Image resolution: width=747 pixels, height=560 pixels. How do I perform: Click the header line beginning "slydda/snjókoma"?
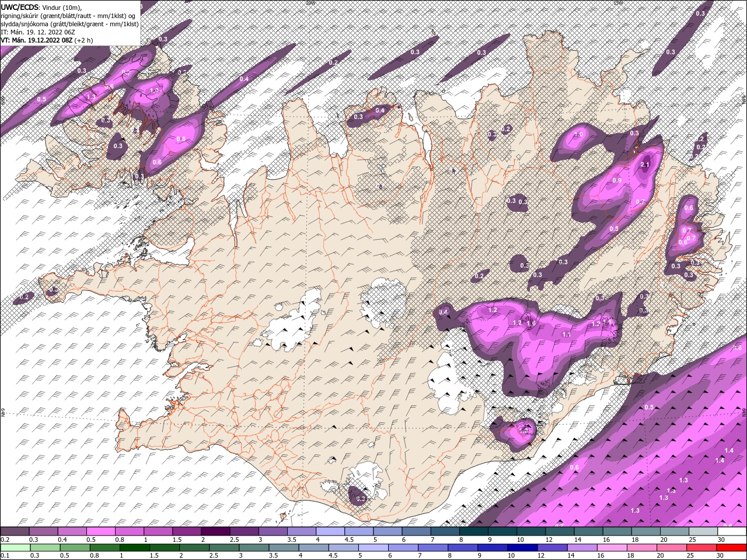coord(69,23)
